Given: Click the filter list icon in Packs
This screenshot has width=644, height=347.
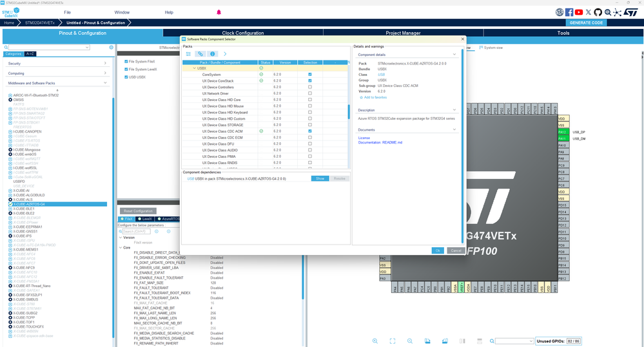Looking at the screenshot, I should (x=188, y=53).
